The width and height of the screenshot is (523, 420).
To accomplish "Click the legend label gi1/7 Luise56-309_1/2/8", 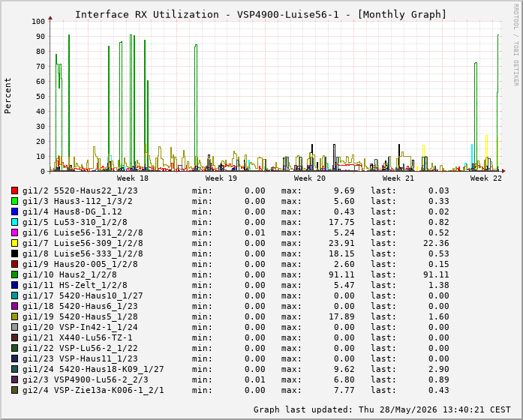I will point(83,243).
